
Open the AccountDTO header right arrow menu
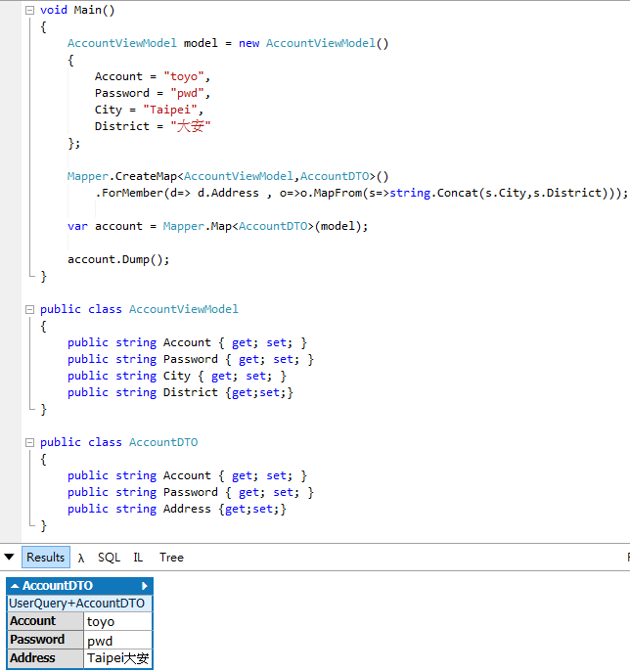145,586
